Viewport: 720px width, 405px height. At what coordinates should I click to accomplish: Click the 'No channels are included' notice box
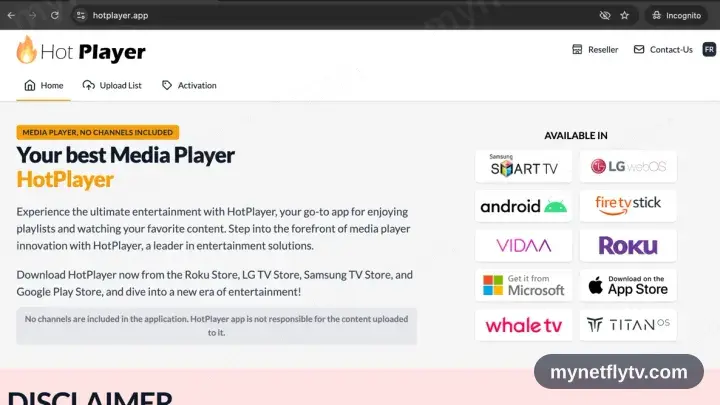point(216,326)
